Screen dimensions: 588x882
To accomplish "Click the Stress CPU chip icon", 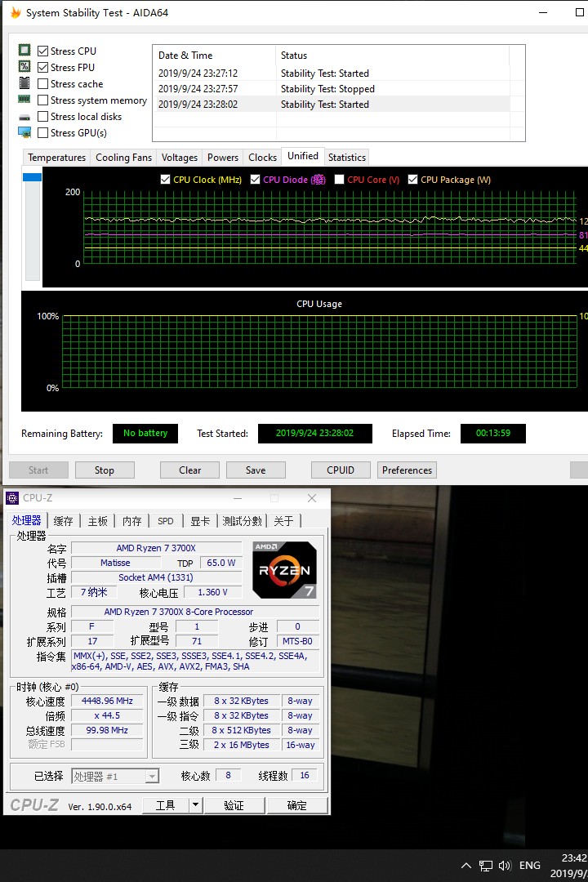I will (x=24, y=50).
